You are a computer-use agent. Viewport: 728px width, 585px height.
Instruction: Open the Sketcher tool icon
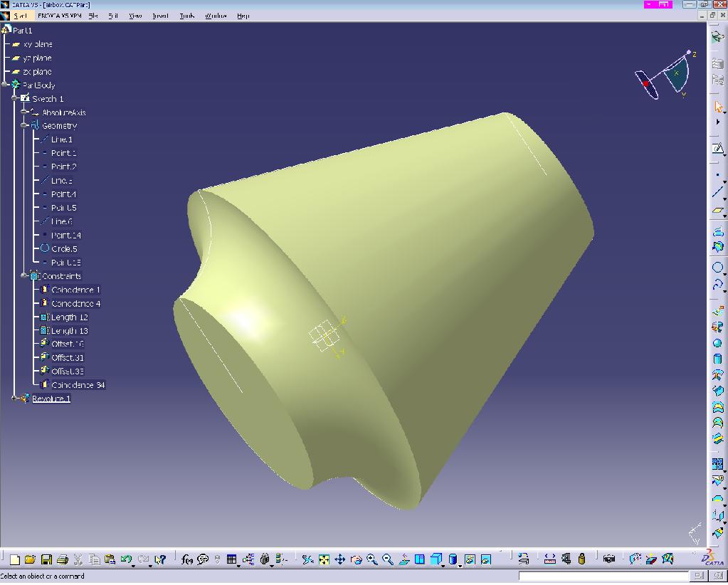coord(717,149)
